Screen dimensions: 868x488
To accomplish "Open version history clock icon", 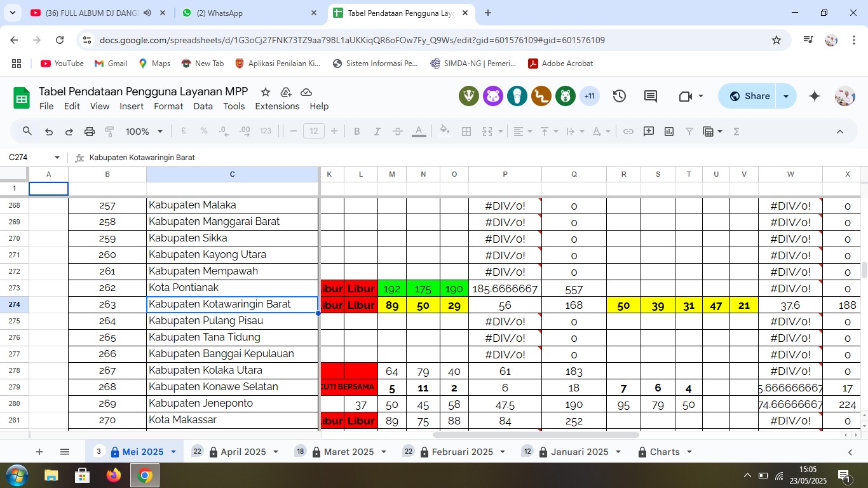I will tap(620, 96).
